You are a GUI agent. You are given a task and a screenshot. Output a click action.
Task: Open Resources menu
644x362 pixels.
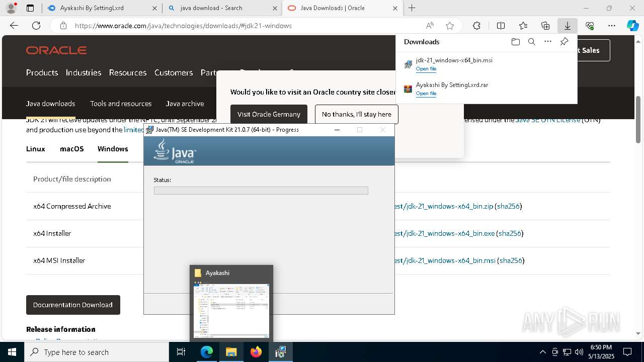coord(128,72)
